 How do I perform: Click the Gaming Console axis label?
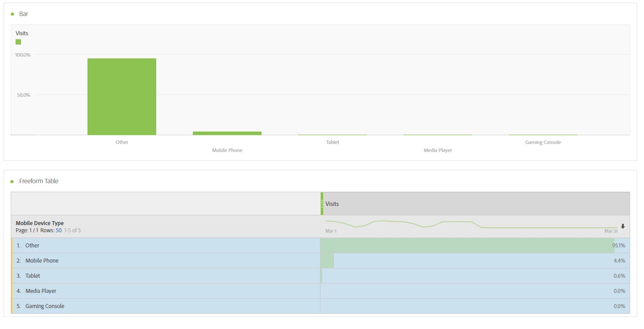coord(543,142)
